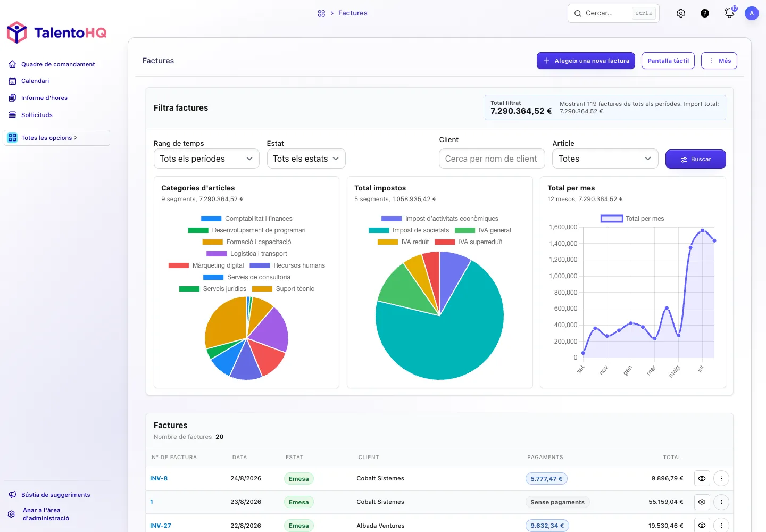Click IVA superreduït red swatch

tap(445, 242)
